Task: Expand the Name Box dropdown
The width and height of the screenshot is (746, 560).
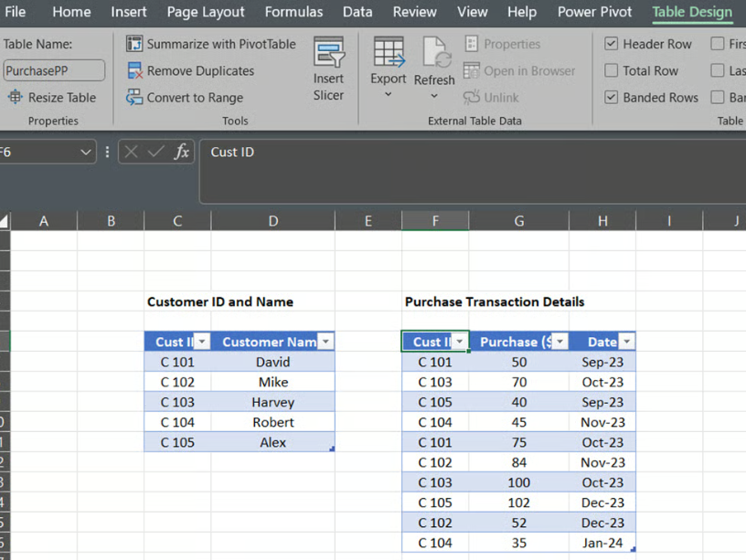Action: click(x=88, y=152)
